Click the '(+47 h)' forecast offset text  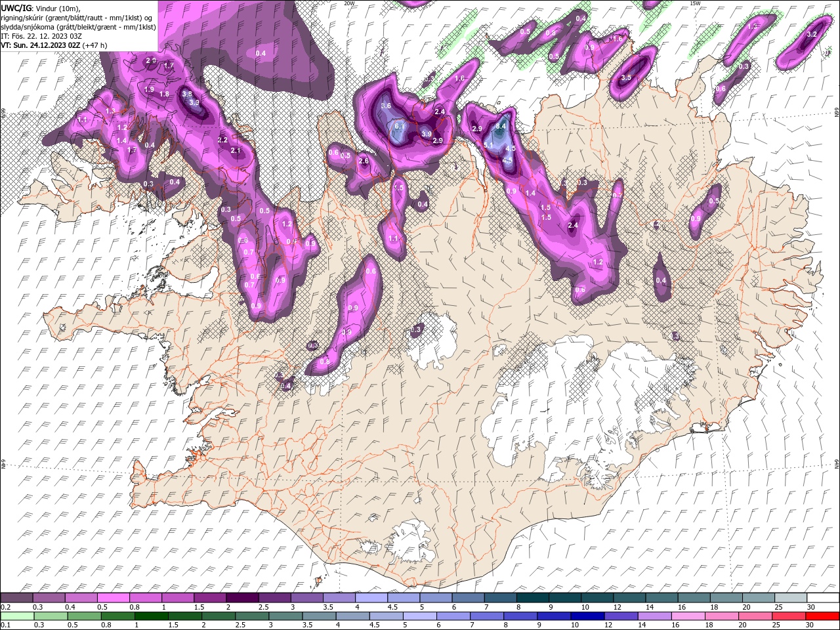point(95,45)
